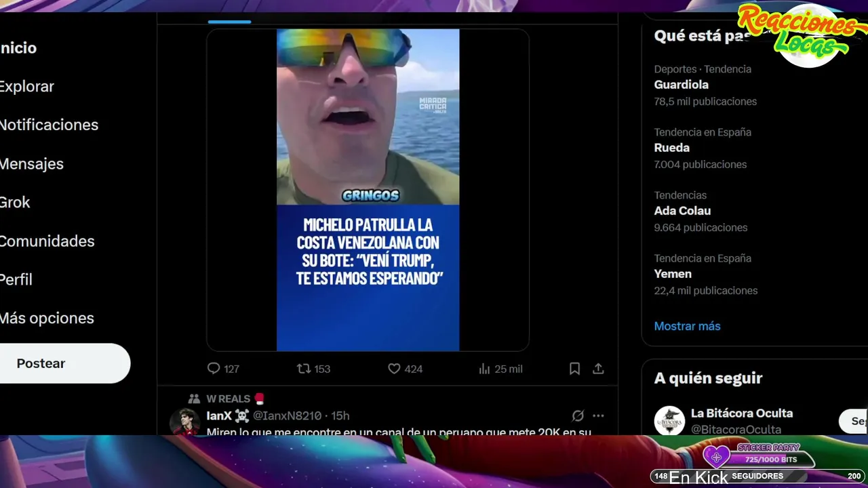This screenshot has width=868, height=488.
Task: Click Seguidores goal progress bar
Action: coord(757,476)
